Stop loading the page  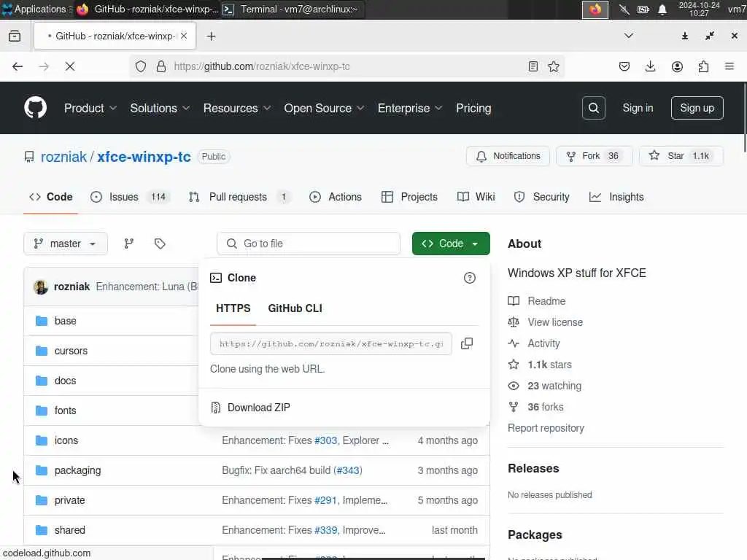70,66
